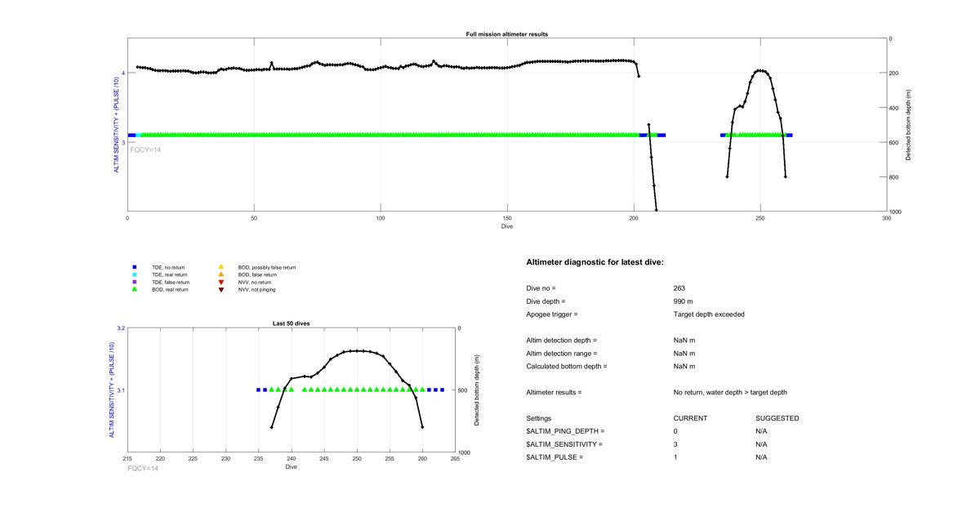Click the 'Altimeter results =' label
This screenshot has height=508, width=980.
coord(555,393)
